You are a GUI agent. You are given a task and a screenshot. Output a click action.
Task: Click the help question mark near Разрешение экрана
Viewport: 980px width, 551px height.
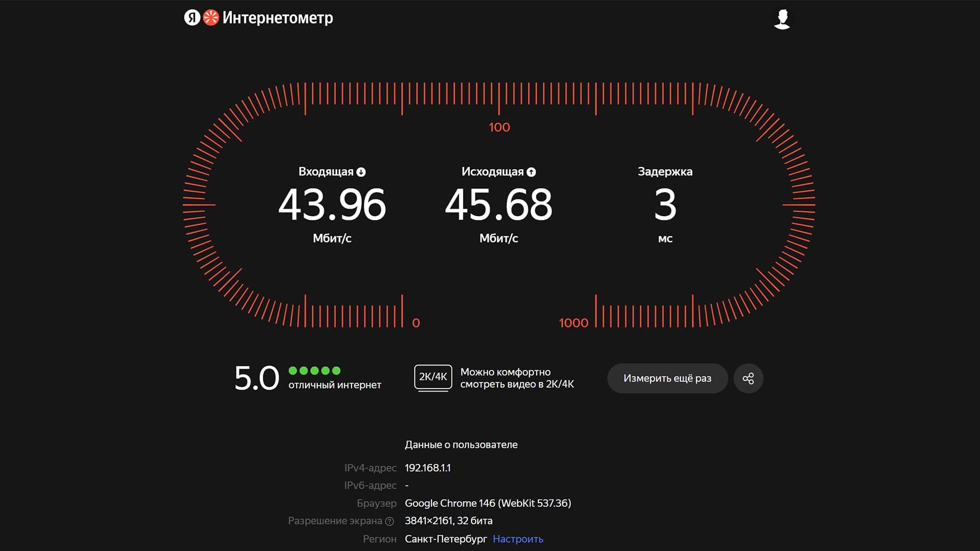(x=389, y=521)
